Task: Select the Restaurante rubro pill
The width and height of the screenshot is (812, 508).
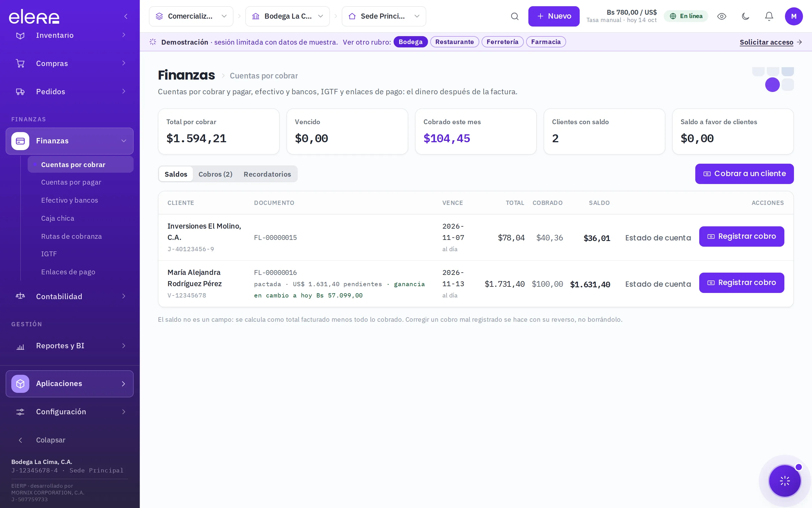Action: coord(454,42)
